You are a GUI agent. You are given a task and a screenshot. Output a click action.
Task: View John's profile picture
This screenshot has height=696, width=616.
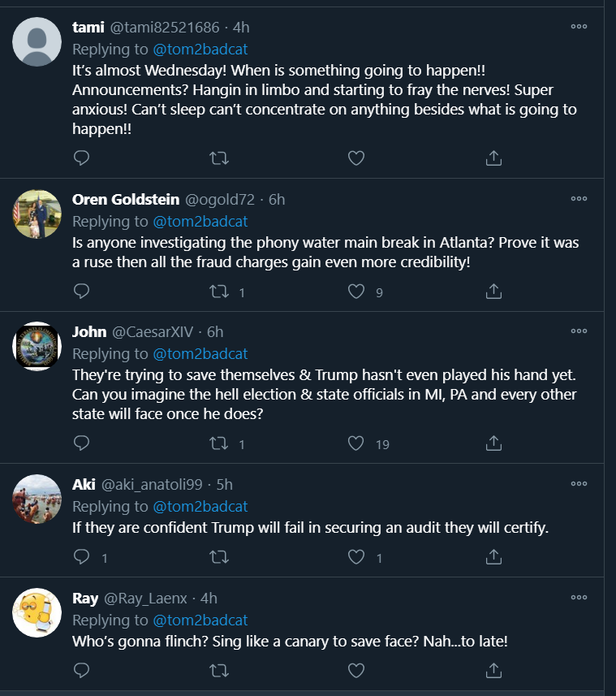37,347
